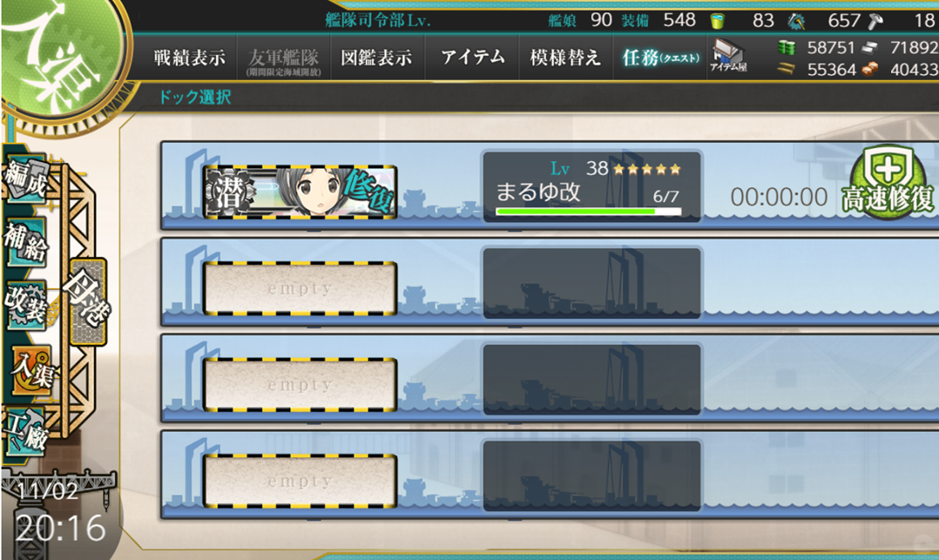Image resolution: width=939 pixels, height=560 pixels.
Task: Click まるゆ改 HP bar at 6/7
Action: click(589, 212)
